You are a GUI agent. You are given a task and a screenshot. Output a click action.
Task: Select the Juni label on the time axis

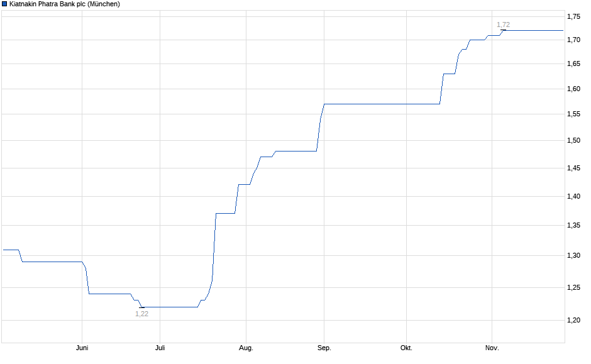pos(82,347)
